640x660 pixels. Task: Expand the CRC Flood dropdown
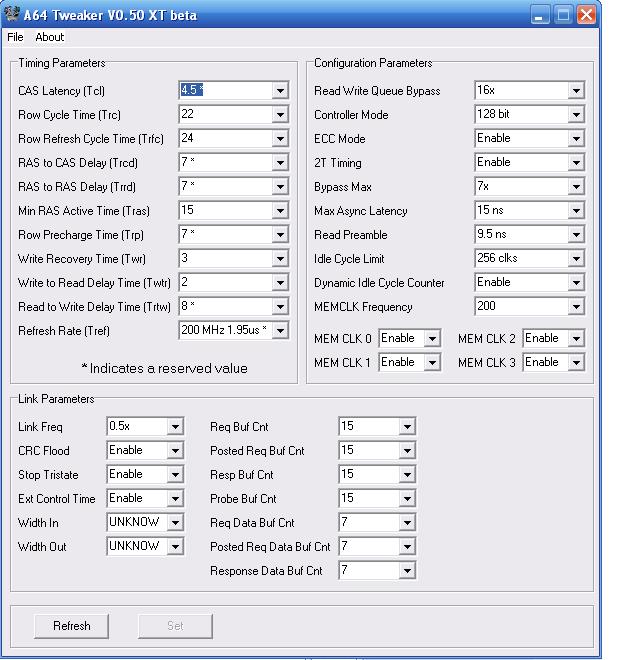[x=175, y=451]
